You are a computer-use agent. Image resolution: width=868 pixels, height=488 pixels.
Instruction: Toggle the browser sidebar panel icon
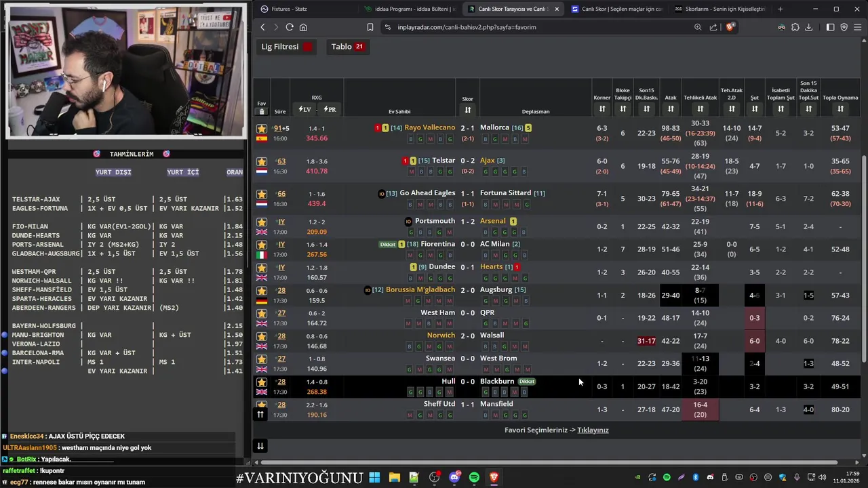click(830, 27)
